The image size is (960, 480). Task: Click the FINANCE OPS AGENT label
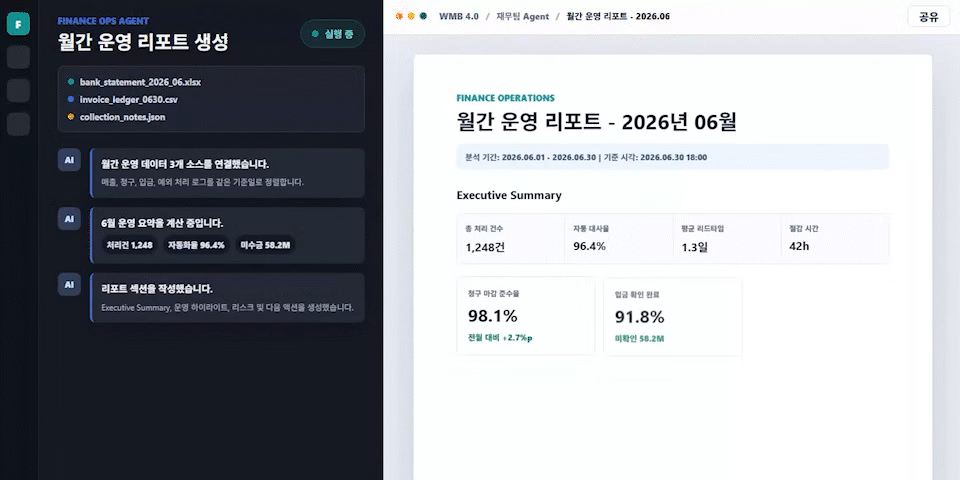103,21
